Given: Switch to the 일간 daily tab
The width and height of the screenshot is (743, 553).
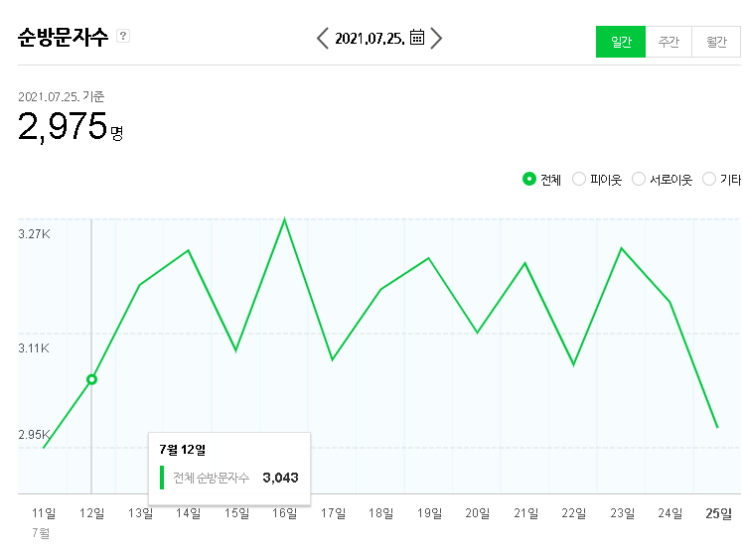Looking at the screenshot, I should (621, 42).
